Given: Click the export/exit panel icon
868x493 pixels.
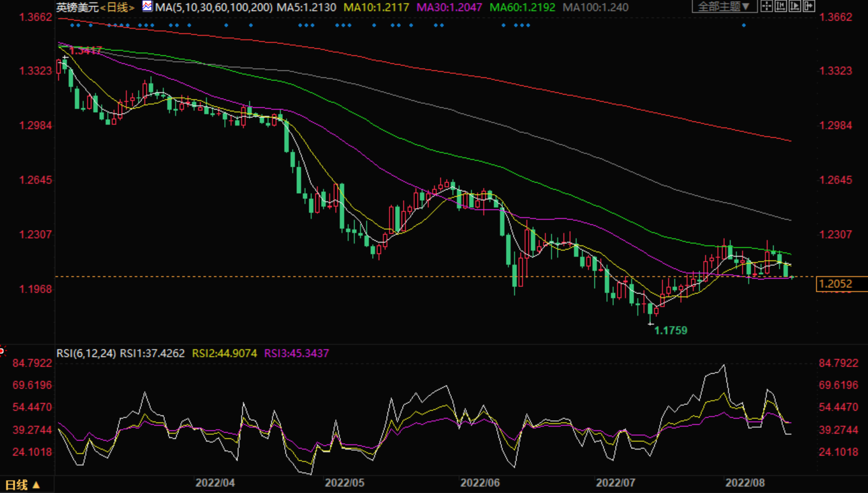Looking at the screenshot, I should click(x=809, y=6).
